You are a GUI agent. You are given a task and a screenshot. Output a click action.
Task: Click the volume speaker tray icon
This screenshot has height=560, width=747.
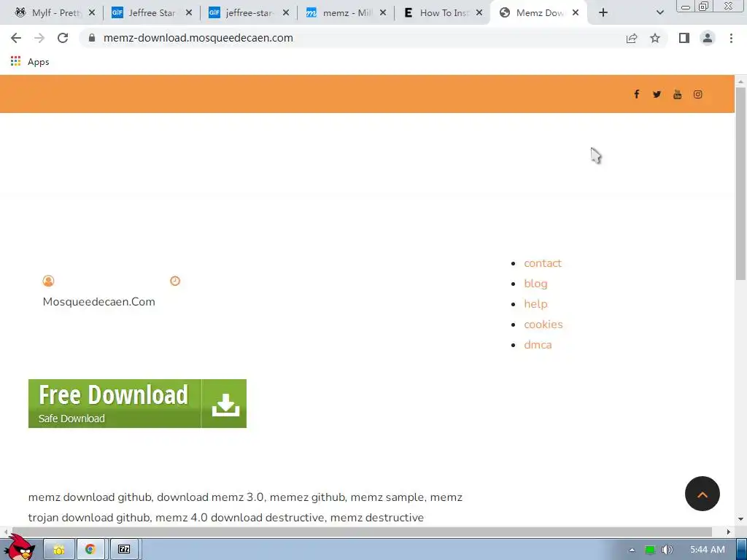(667, 550)
